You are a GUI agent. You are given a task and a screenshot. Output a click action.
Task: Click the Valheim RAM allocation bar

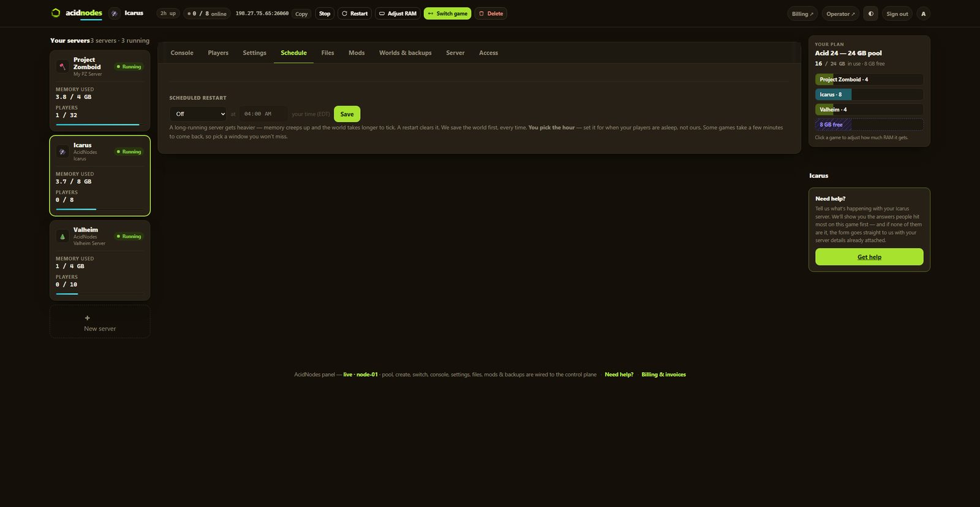[869, 110]
